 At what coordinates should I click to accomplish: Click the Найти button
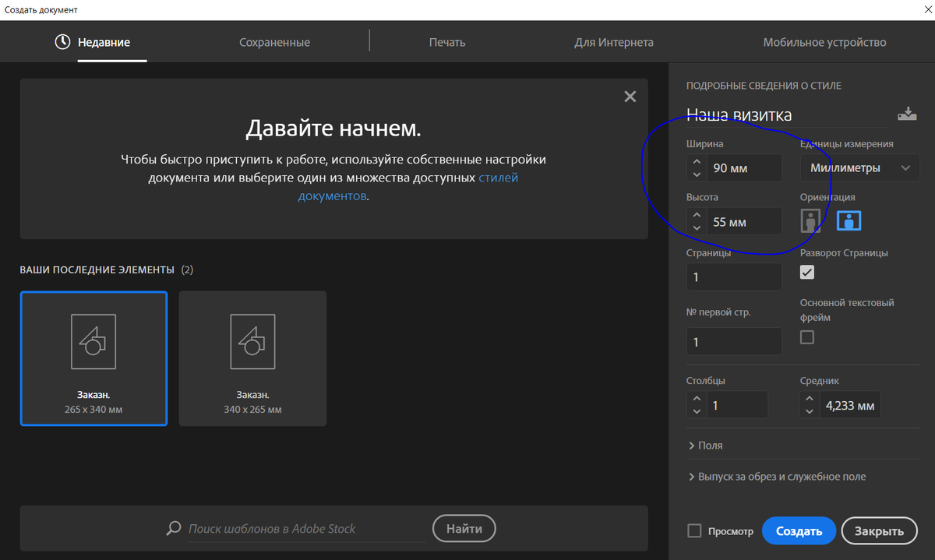point(464,528)
